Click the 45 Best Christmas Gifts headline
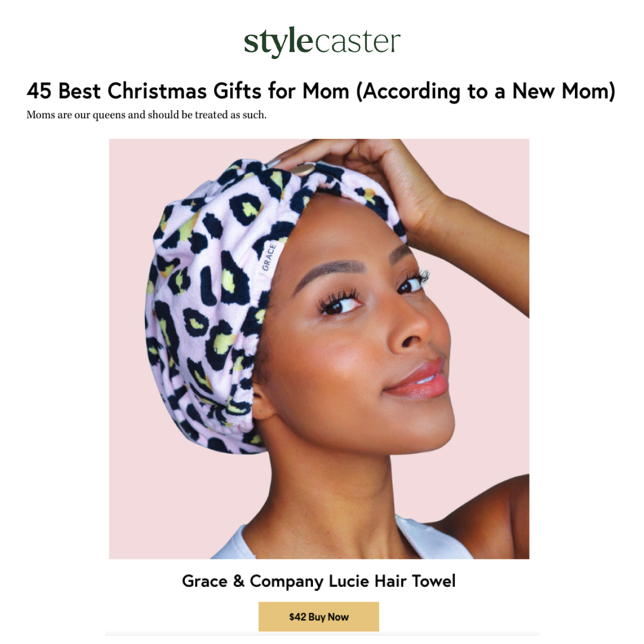Viewport: 644px width, 644px height. coord(321,91)
